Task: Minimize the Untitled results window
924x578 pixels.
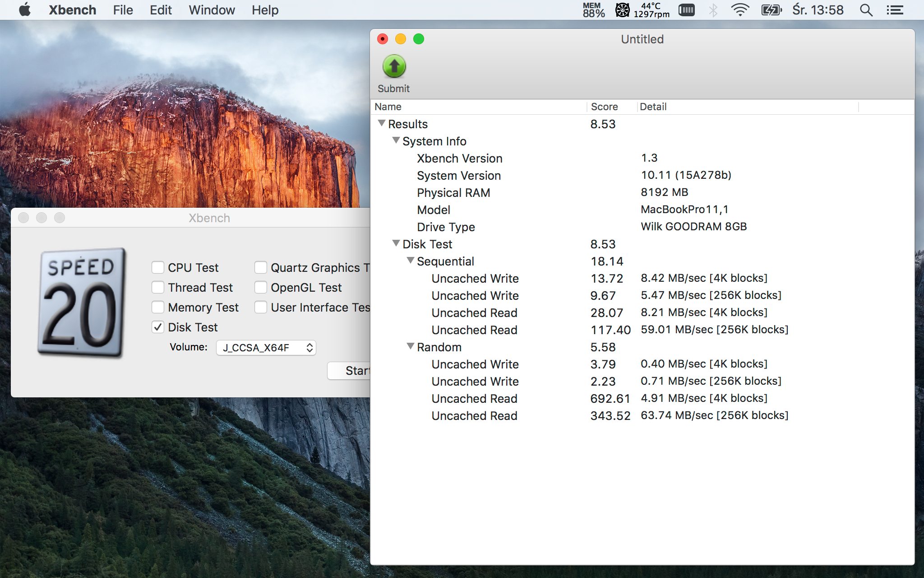Action: tap(401, 39)
